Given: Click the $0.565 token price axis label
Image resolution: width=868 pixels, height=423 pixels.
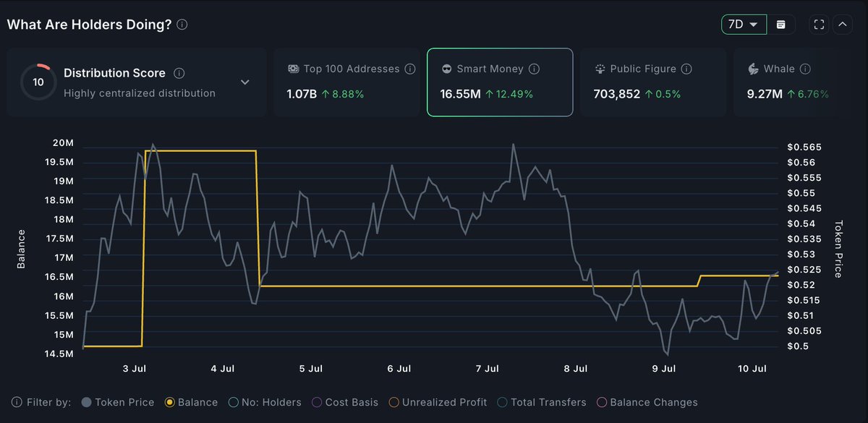Looking at the screenshot, I should (x=804, y=148).
